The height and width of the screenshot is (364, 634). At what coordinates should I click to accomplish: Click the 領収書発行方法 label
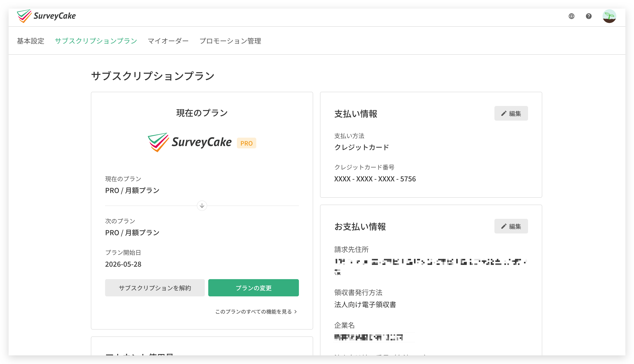pyautogui.click(x=358, y=292)
